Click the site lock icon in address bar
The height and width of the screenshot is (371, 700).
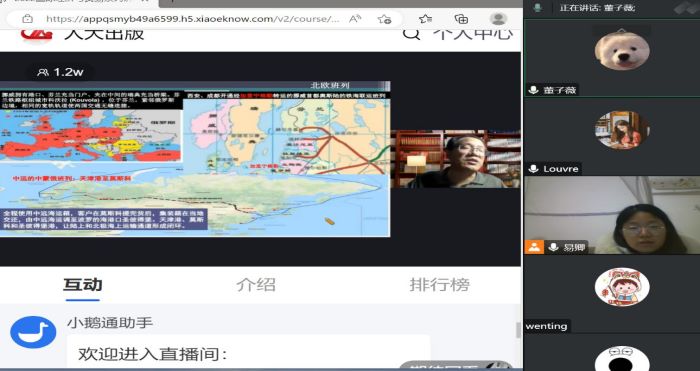pyautogui.click(x=27, y=19)
